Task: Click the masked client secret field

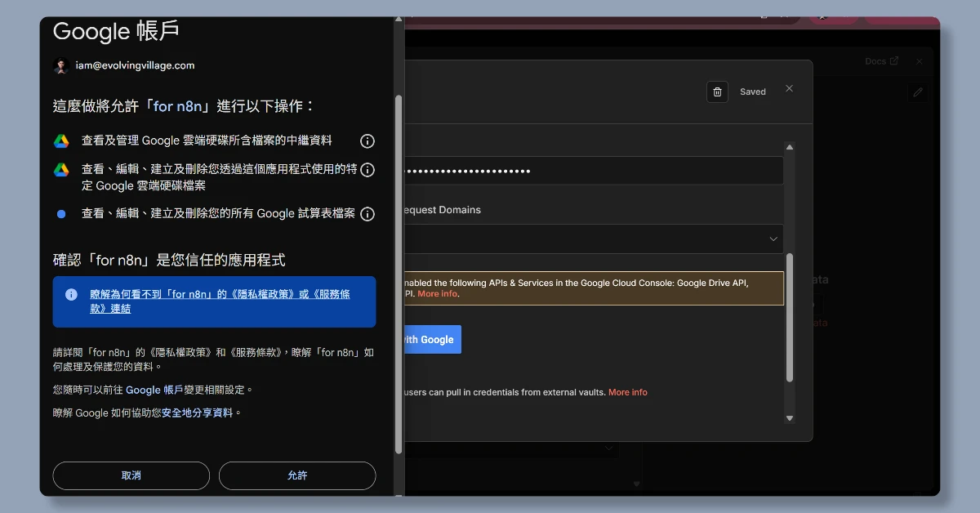Action: 594,171
